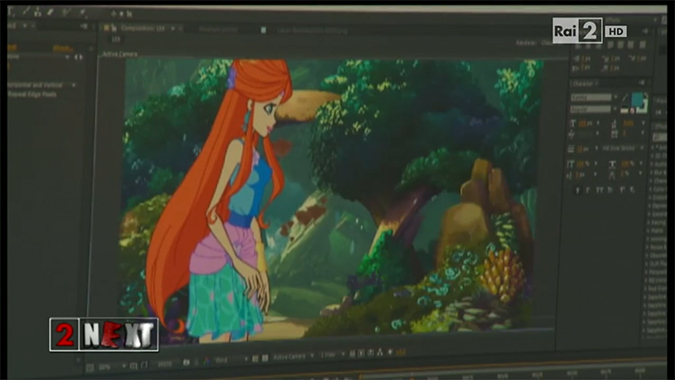This screenshot has width=675, height=380.
Task: Open the Fill Over Stroke dropdown
Action: point(622,148)
